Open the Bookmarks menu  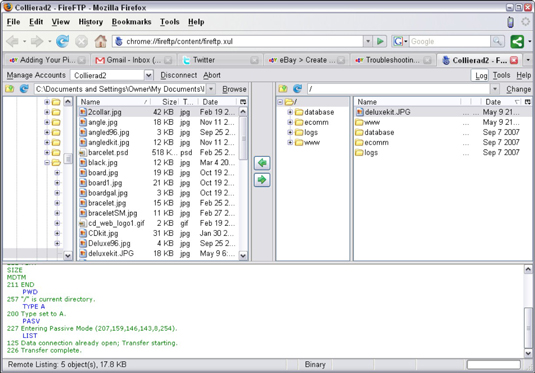tap(131, 22)
